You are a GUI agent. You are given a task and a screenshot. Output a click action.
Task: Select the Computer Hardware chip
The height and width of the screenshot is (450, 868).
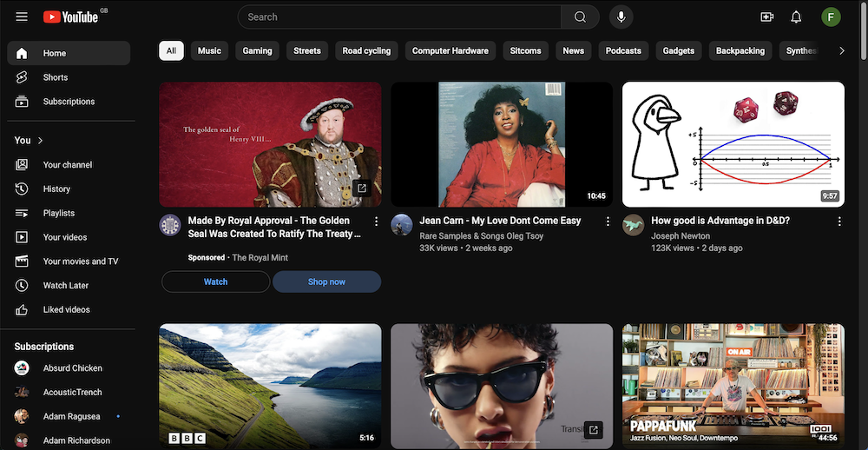click(x=450, y=50)
